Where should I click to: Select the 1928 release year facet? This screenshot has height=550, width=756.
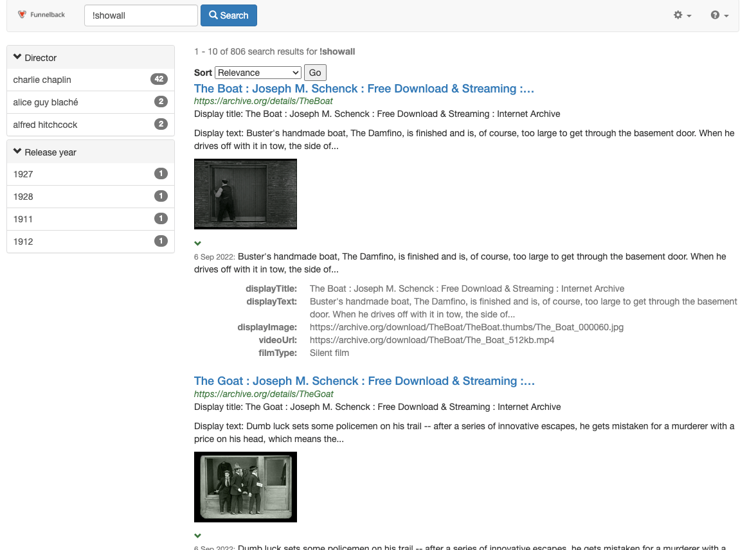point(23,197)
